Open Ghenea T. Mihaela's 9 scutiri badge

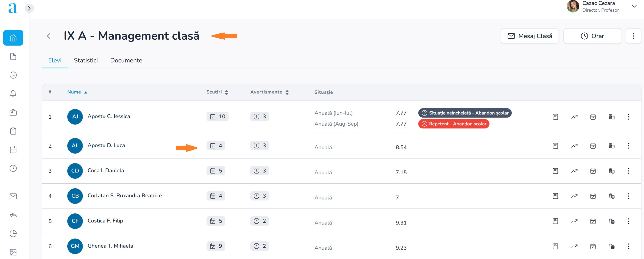coord(216,246)
